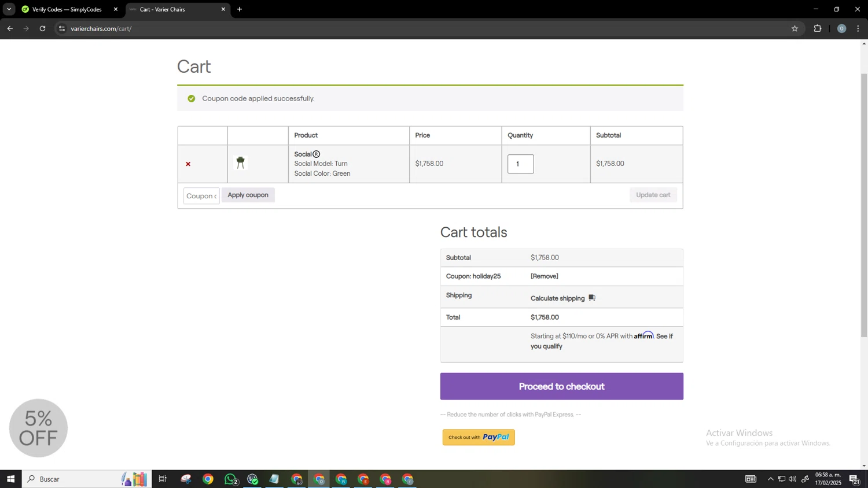
Task: Open Snipping tool taskbar icon
Action: coord(186,479)
